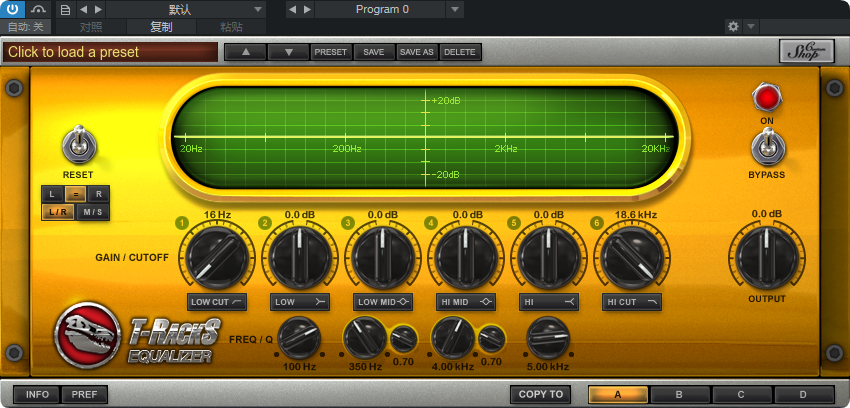Image resolution: width=850 pixels, height=408 pixels.
Task: Select the = link channels button
Action: coord(75,194)
